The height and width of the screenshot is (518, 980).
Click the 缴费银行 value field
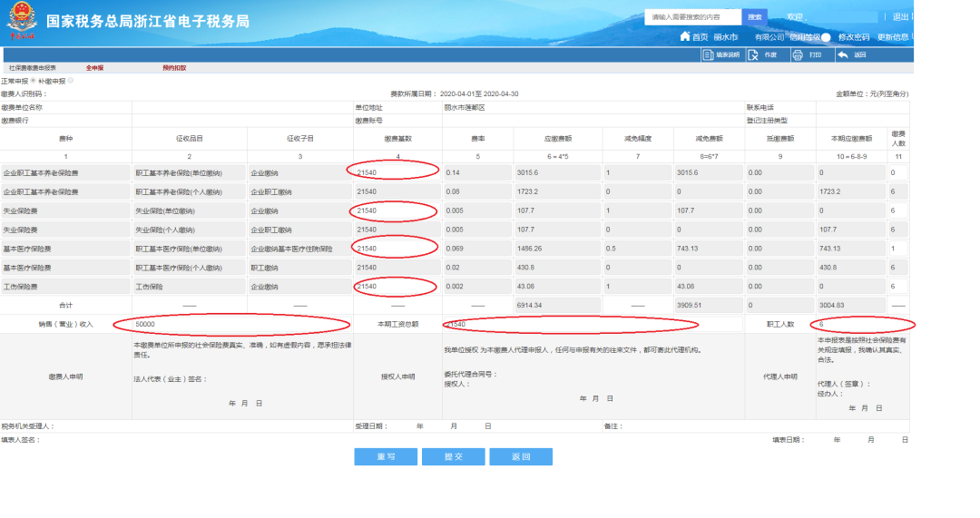coord(242,121)
